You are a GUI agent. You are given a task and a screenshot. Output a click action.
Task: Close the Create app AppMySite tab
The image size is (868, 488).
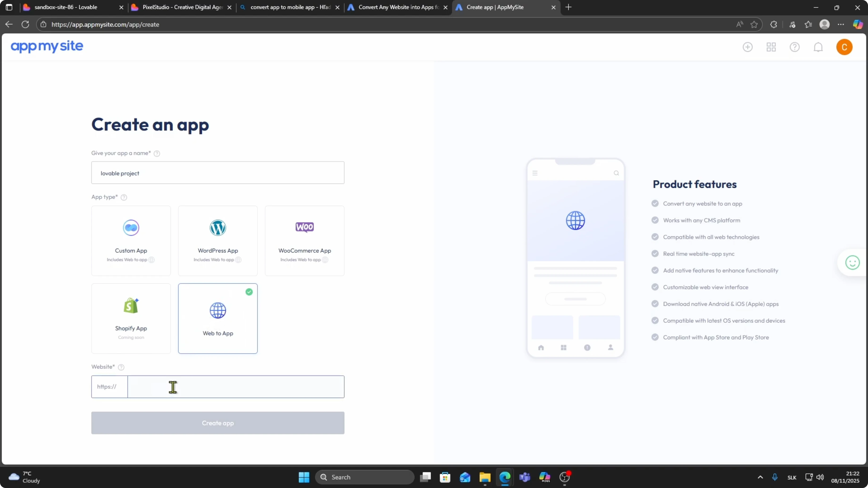[553, 7]
